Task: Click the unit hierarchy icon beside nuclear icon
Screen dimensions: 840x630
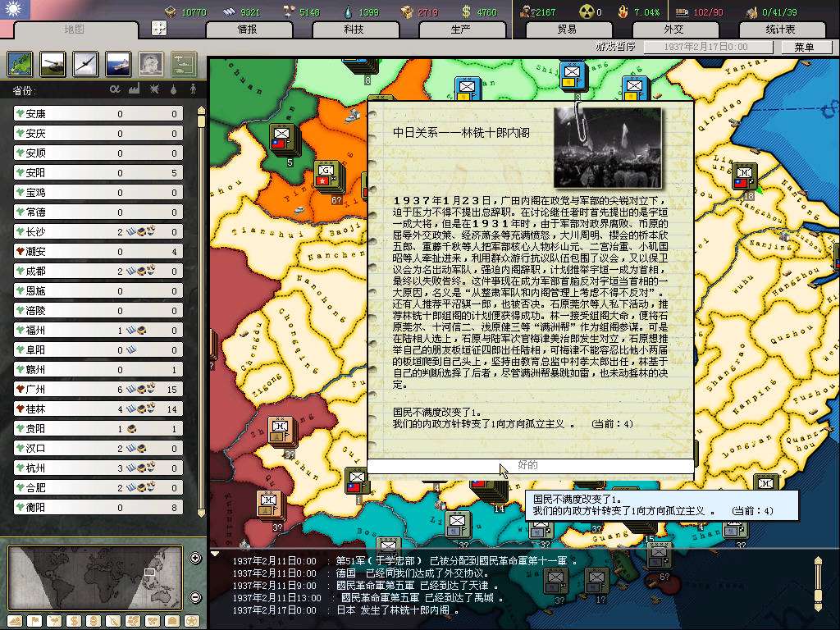Action: 184,64
